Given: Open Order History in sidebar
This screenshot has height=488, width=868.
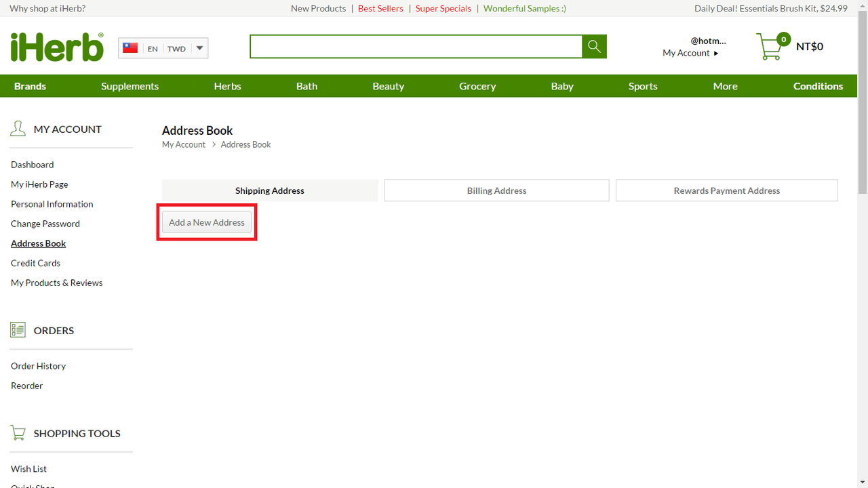Looking at the screenshot, I should click(39, 366).
